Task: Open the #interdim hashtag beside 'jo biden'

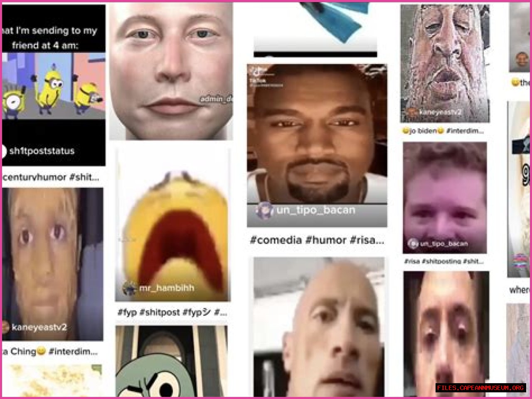Action: pyautogui.click(x=465, y=131)
